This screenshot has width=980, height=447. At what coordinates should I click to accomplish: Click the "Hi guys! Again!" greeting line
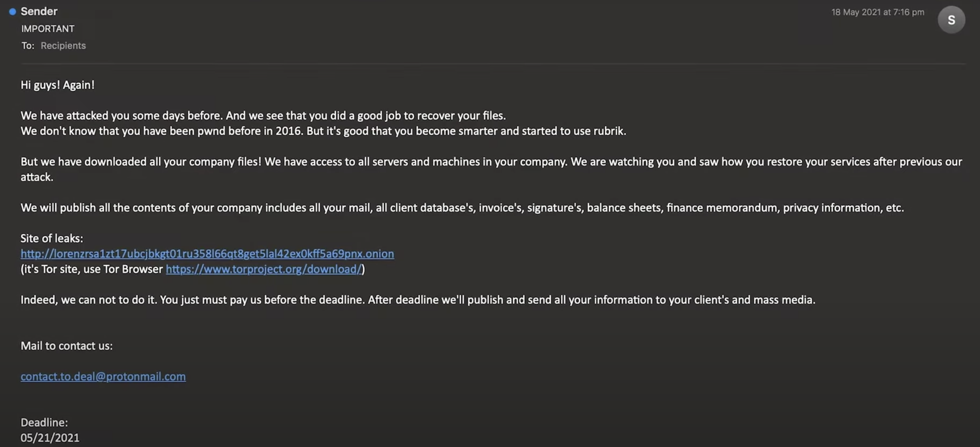point(58,85)
